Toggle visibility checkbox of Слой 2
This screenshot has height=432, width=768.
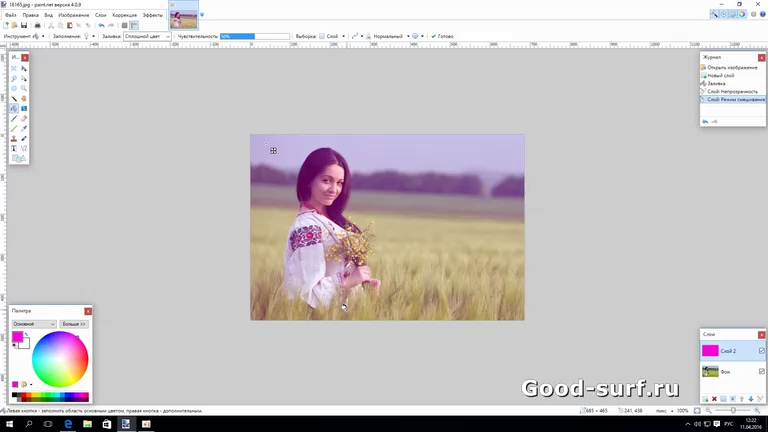[x=762, y=351]
